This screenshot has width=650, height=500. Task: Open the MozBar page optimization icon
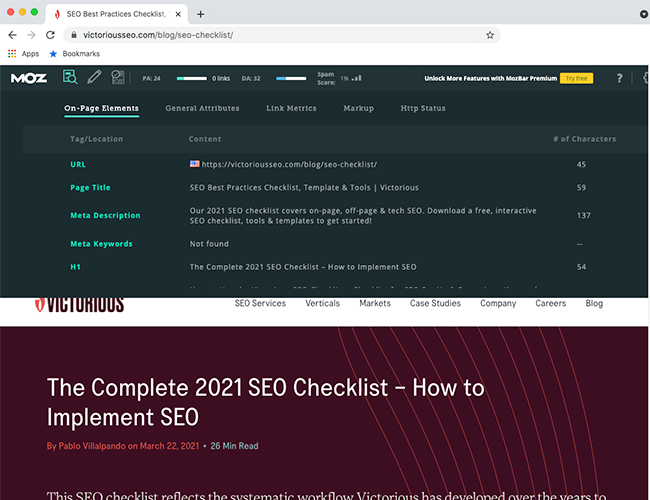(118, 78)
